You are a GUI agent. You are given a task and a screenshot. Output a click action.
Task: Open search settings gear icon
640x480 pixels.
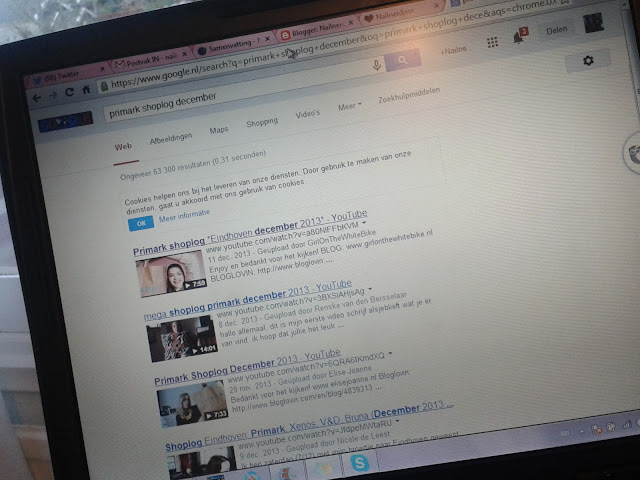point(588,61)
